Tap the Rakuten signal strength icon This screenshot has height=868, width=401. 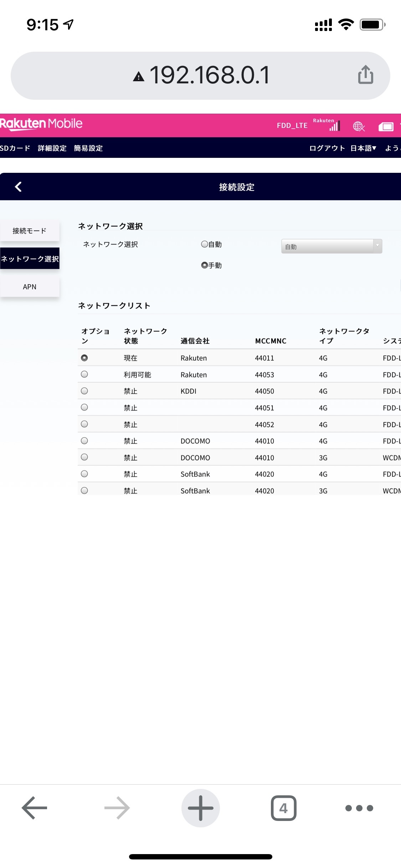click(334, 125)
